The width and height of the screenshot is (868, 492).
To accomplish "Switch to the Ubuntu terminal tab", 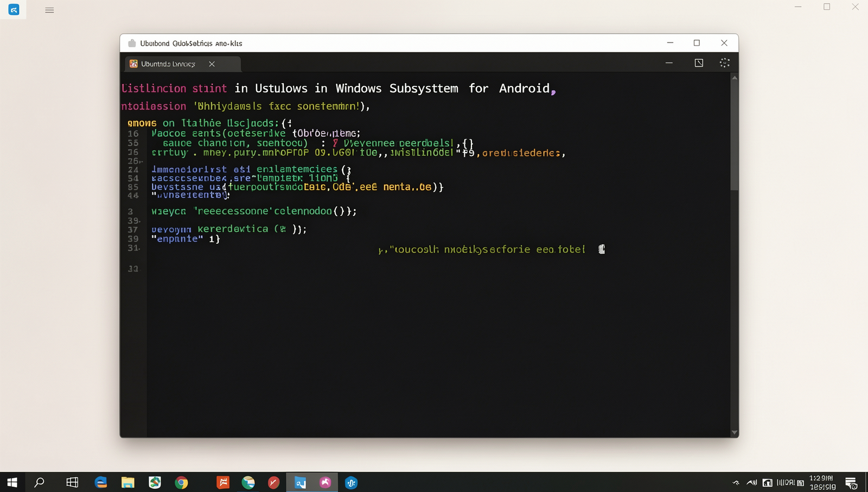I will pos(183,64).
